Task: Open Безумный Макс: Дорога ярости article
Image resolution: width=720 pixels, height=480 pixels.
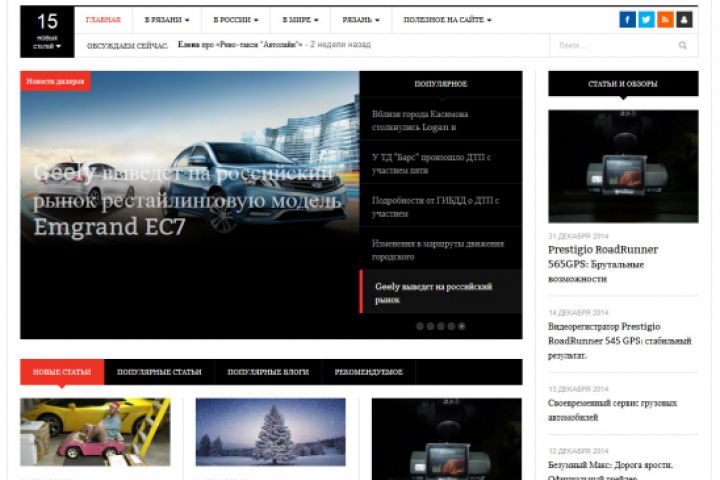Action: [610, 471]
